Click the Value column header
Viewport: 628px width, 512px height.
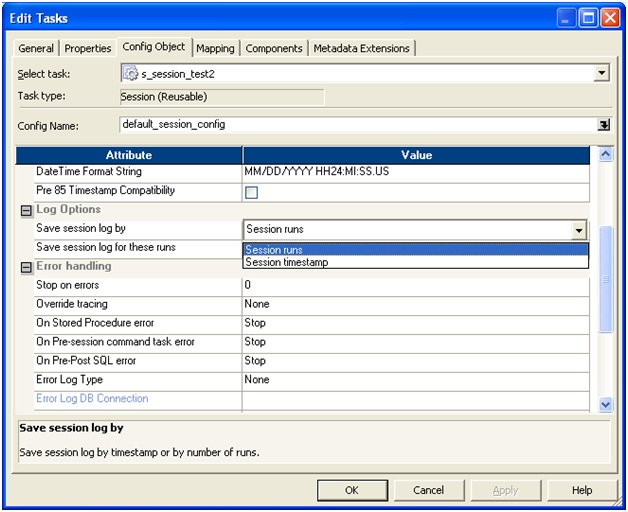416,155
